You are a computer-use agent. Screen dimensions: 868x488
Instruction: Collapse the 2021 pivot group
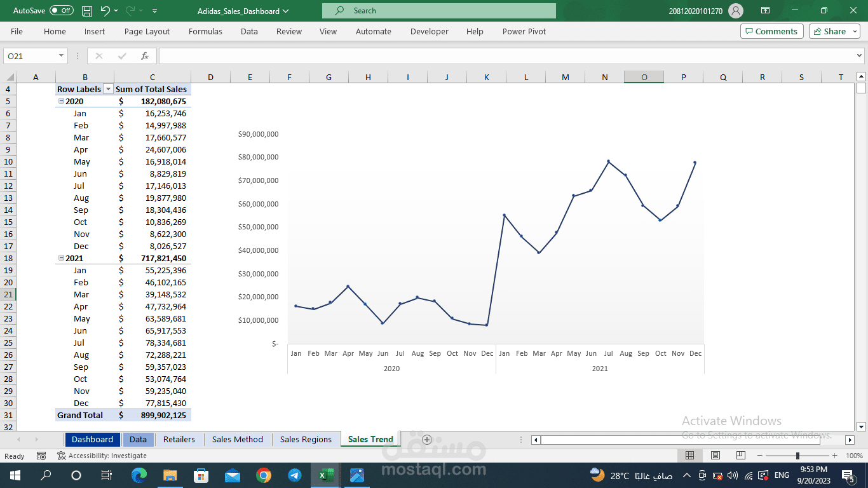(61, 258)
